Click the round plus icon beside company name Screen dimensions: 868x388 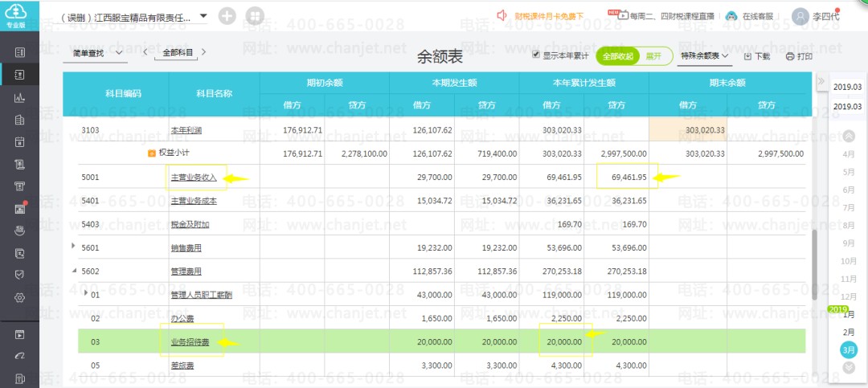tap(227, 16)
